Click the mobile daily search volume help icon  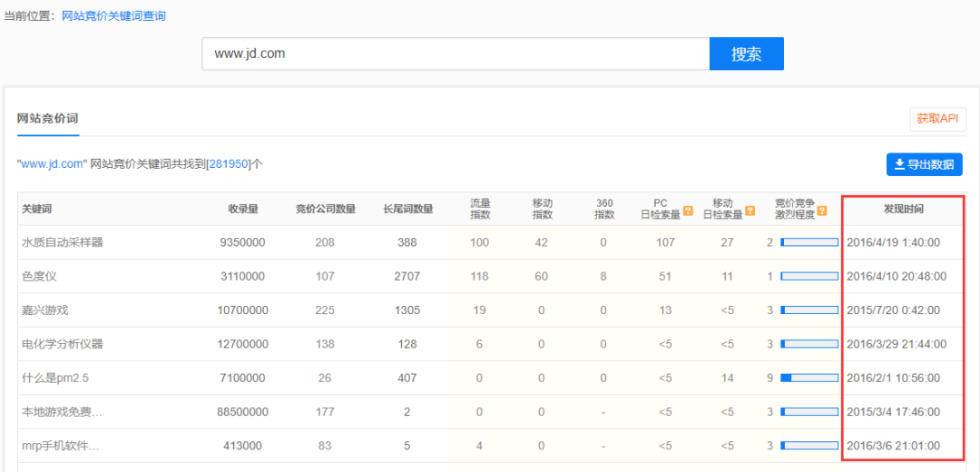(750, 211)
